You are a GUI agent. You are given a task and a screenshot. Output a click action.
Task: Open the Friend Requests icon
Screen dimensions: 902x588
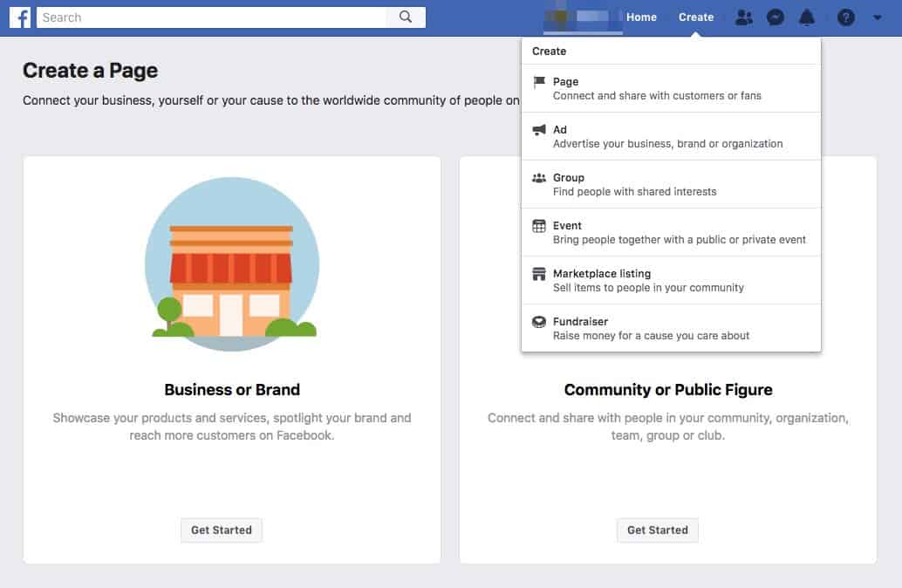pos(743,17)
